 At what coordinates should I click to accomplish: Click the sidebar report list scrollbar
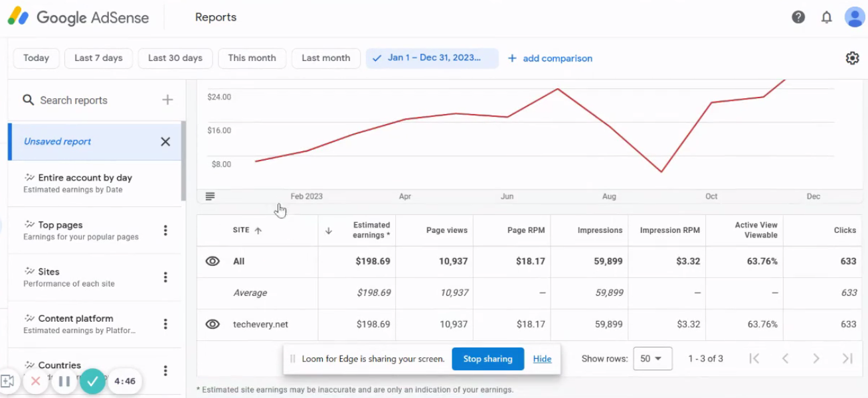pos(183,161)
